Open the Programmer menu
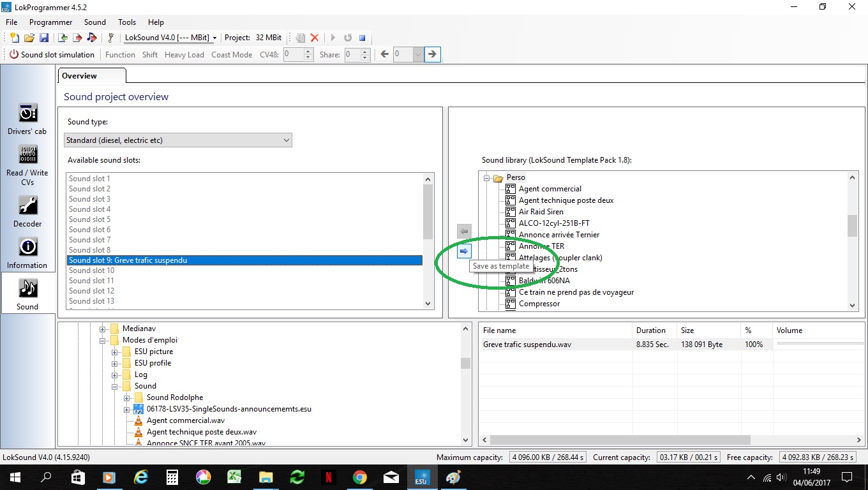This screenshot has height=490, width=868. (51, 22)
